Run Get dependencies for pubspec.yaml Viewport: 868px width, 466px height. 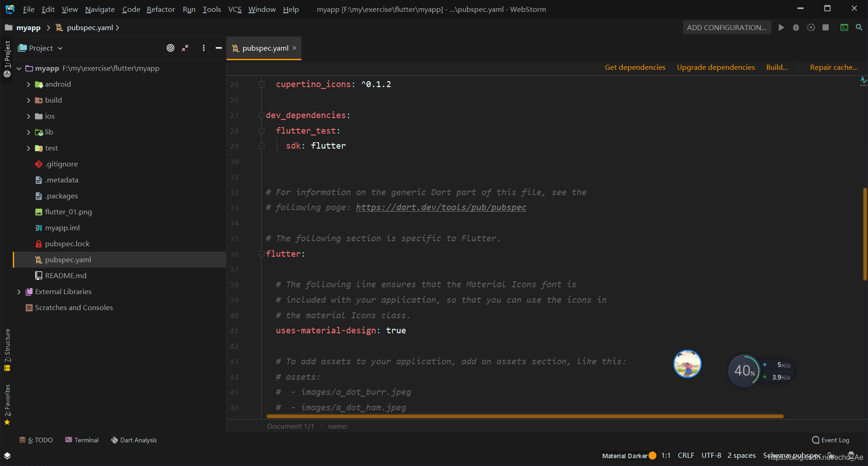coord(635,67)
